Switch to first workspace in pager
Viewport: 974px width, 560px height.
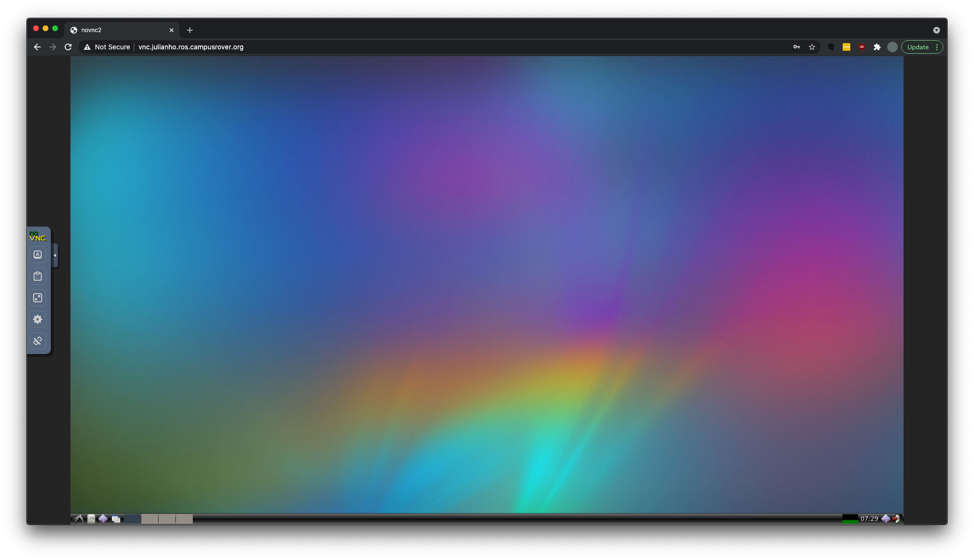pos(132,518)
